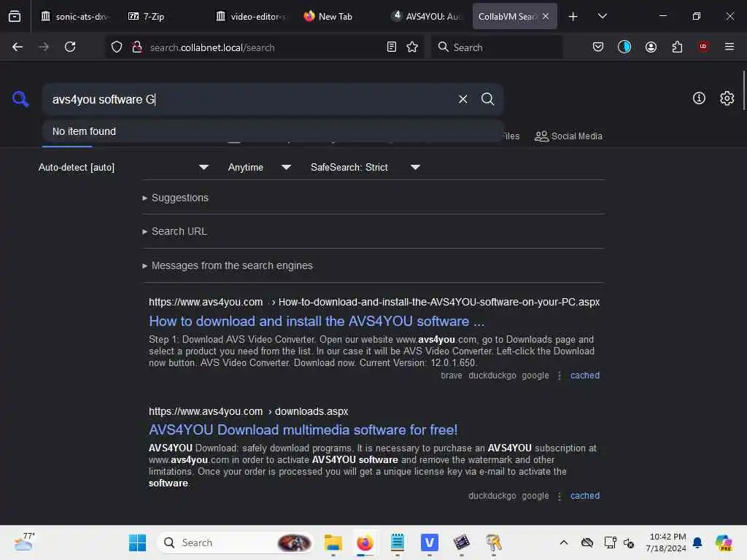This screenshot has height=560, width=747.
Task: Click the Firefox View icon
Action: 15,16
